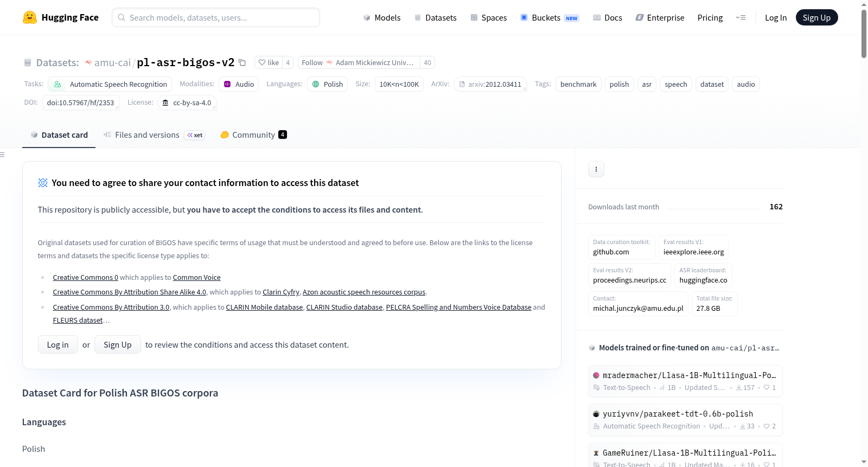This screenshot has width=868, height=467.
Task: Open ASR leaderboard huggingface.co link
Action: [704, 276]
